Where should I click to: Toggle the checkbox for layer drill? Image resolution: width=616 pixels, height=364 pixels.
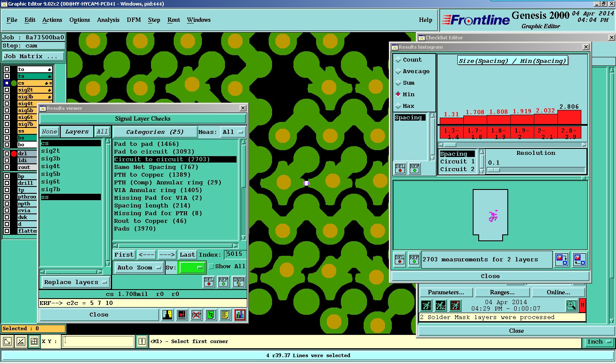(x=7, y=183)
